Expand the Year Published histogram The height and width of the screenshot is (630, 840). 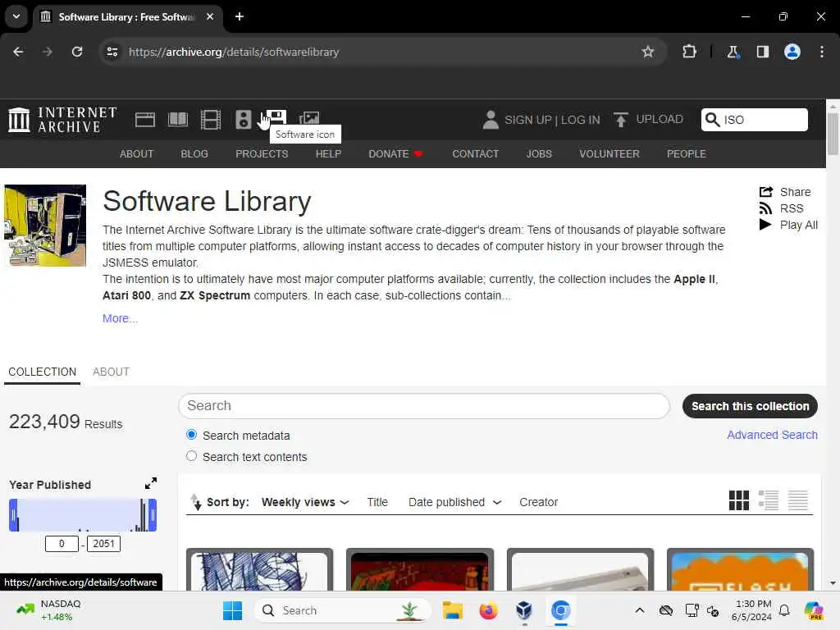(x=151, y=483)
